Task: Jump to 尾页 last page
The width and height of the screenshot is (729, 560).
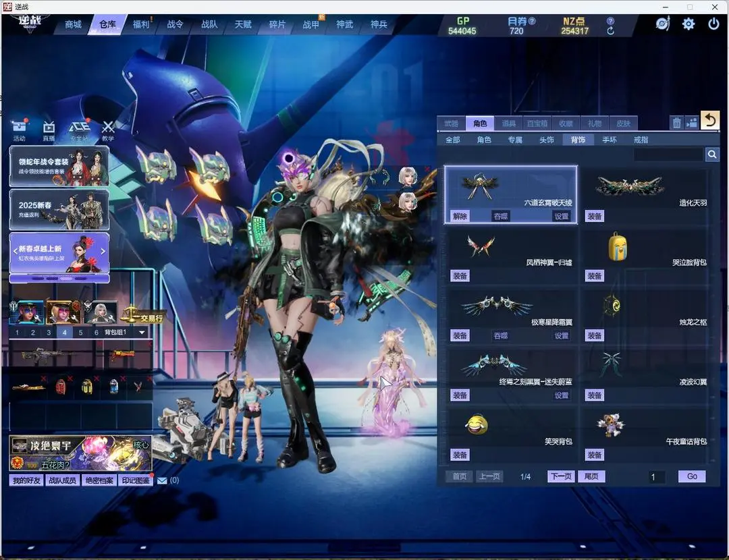Action: point(591,476)
